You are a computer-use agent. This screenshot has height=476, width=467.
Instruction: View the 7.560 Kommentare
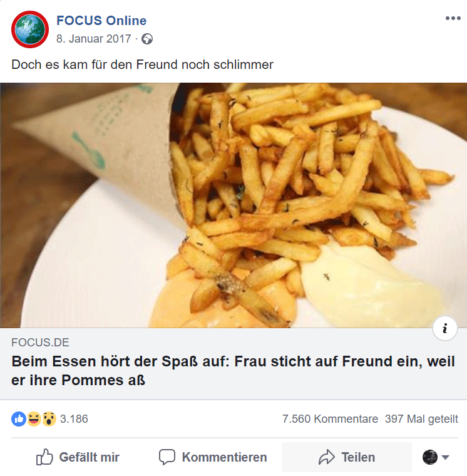[x=330, y=419]
